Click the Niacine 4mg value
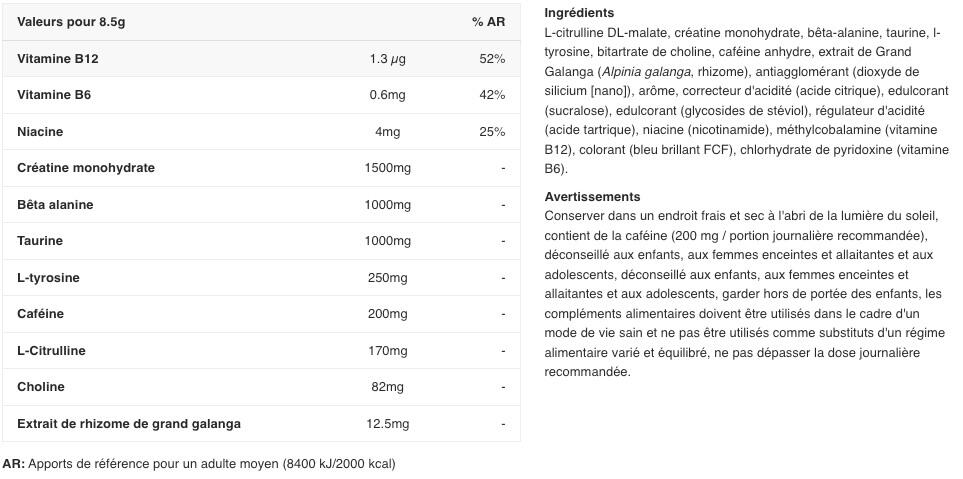 (x=388, y=132)
